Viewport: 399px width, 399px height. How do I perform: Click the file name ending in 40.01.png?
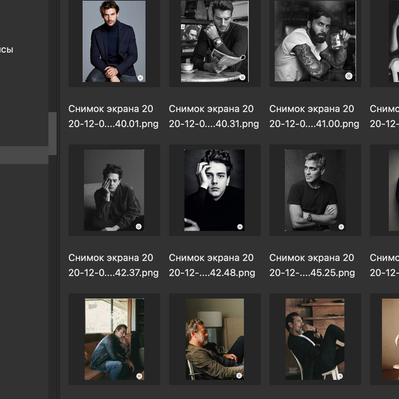point(113,116)
